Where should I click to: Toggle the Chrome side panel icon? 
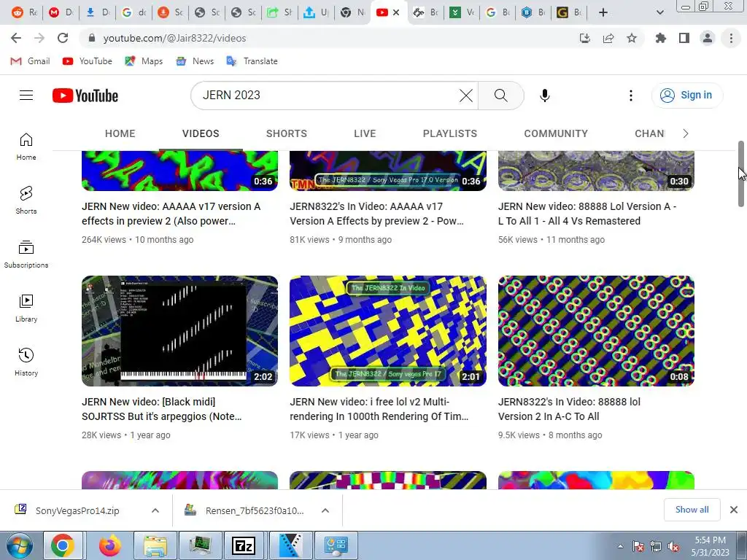[684, 38]
